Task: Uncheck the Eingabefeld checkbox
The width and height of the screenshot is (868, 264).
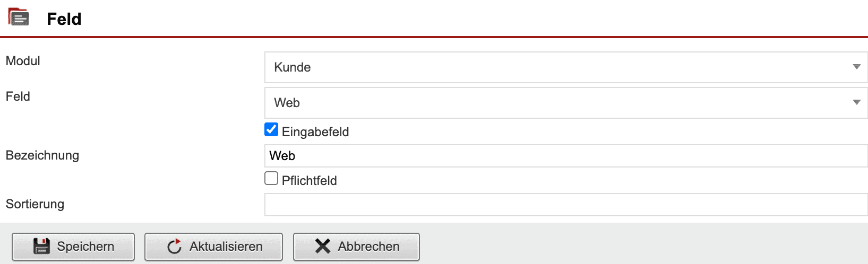Action: 271,130
